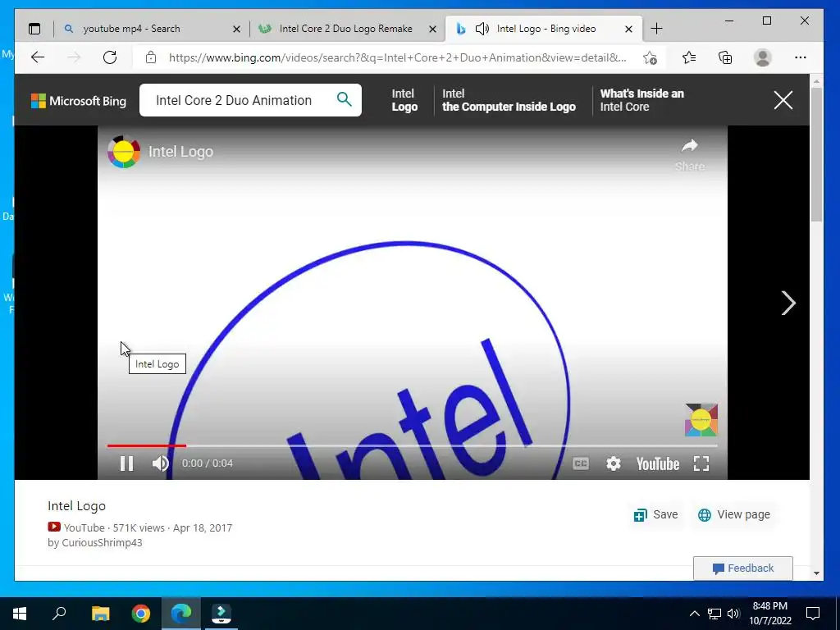Open taskbar search

(x=59, y=614)
